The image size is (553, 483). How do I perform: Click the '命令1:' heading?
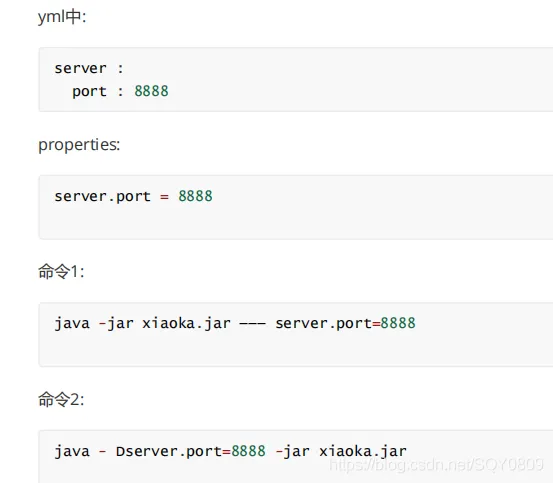click(x=61, y=271)
